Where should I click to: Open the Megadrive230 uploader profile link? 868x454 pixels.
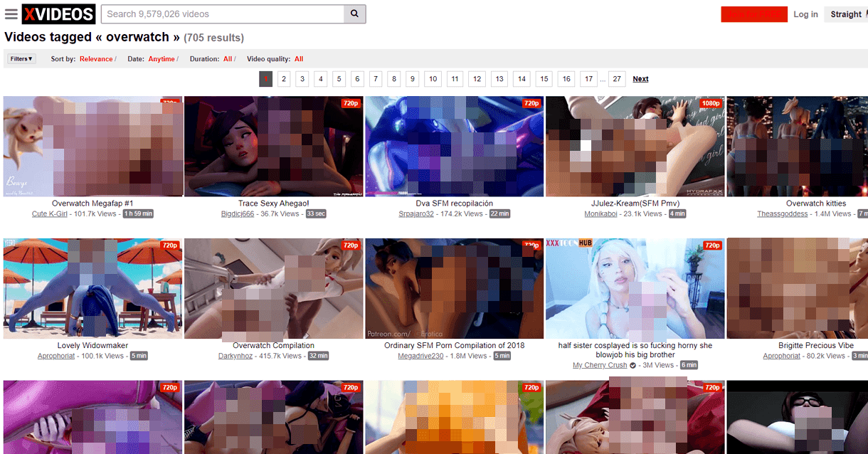pos(418,356)
